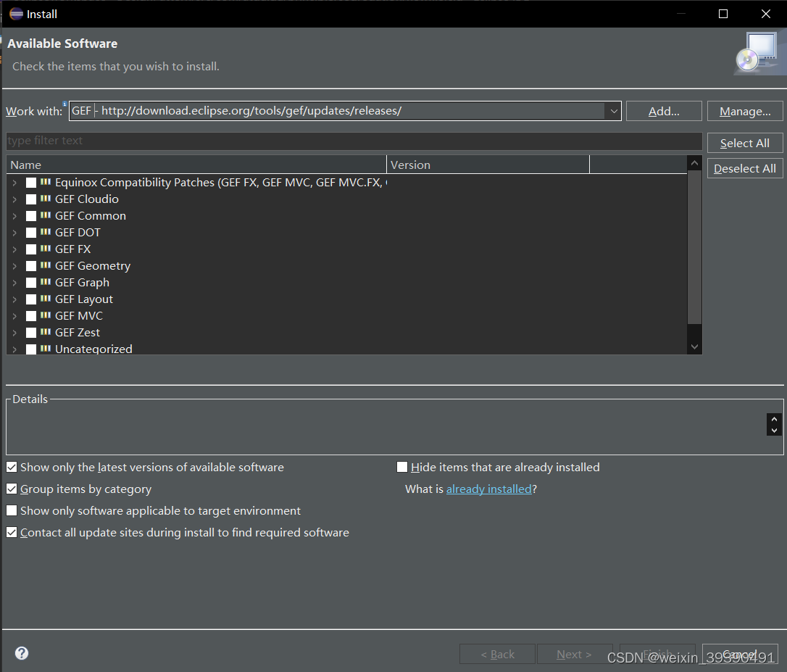Click the GEF Common category icon

click(x=46, y=215)
